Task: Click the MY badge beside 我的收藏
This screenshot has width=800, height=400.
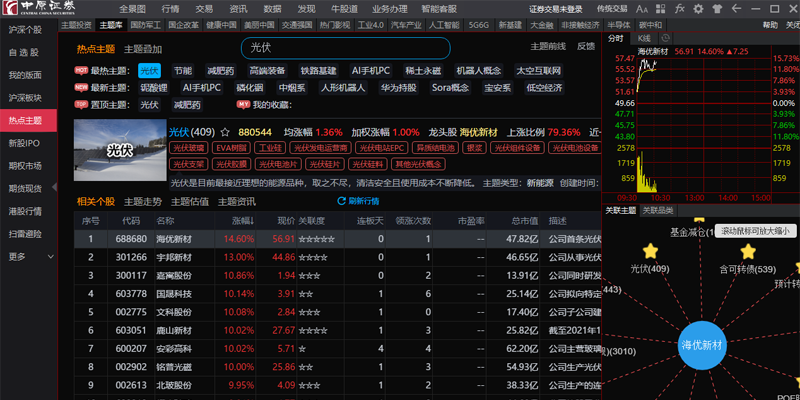Action: [x=243, y=104]
